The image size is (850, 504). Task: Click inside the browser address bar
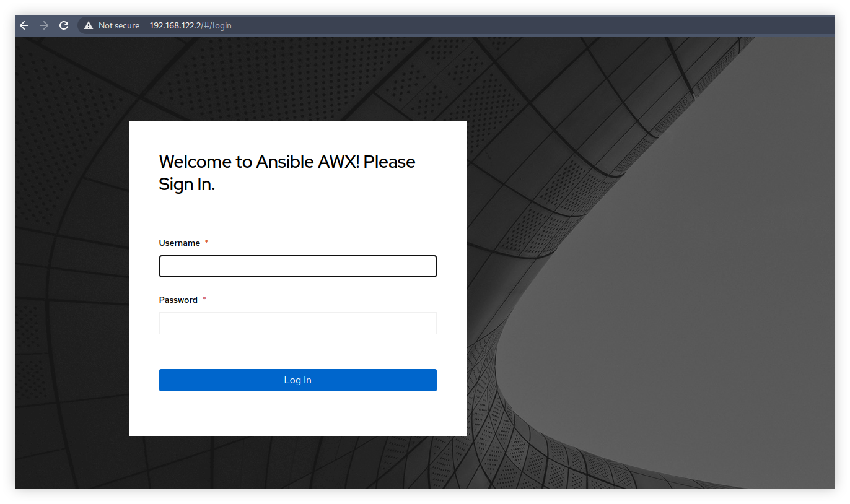(310, 25)
